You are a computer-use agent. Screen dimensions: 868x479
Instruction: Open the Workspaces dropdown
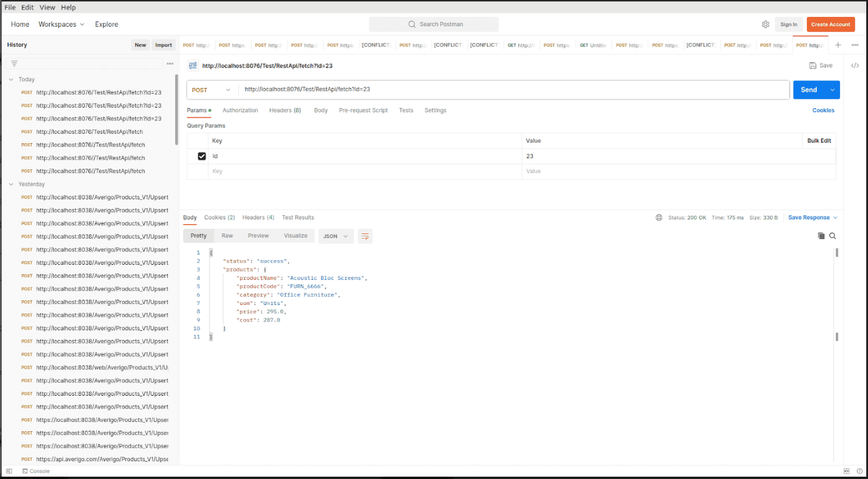pos(62,24)
